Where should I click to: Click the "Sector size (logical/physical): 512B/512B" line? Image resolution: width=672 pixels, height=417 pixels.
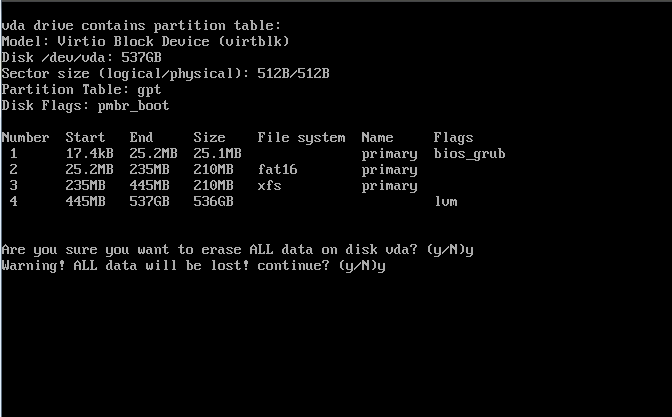point(165,74)
